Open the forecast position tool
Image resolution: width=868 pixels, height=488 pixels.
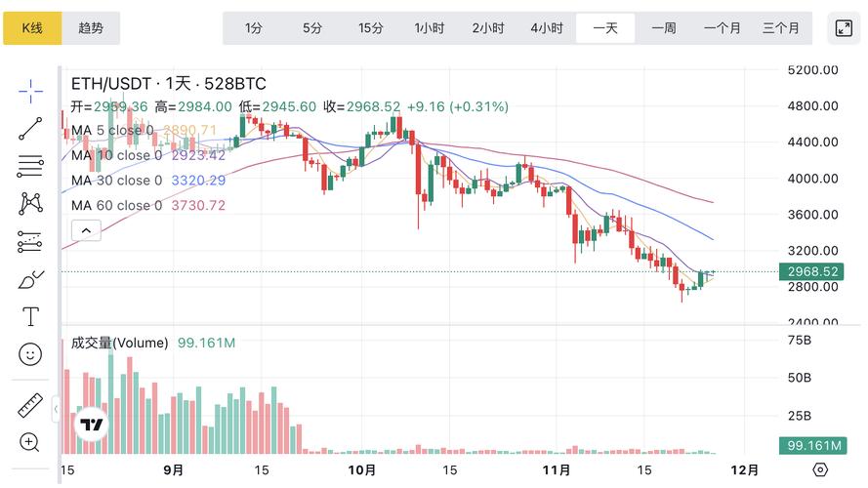pos(30,241)
